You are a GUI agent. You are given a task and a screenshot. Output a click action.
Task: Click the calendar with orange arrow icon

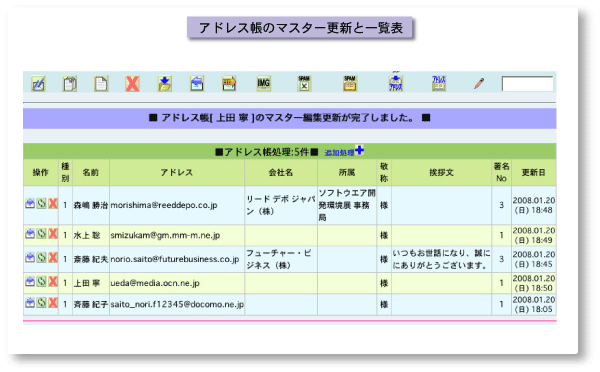(229, 83)
